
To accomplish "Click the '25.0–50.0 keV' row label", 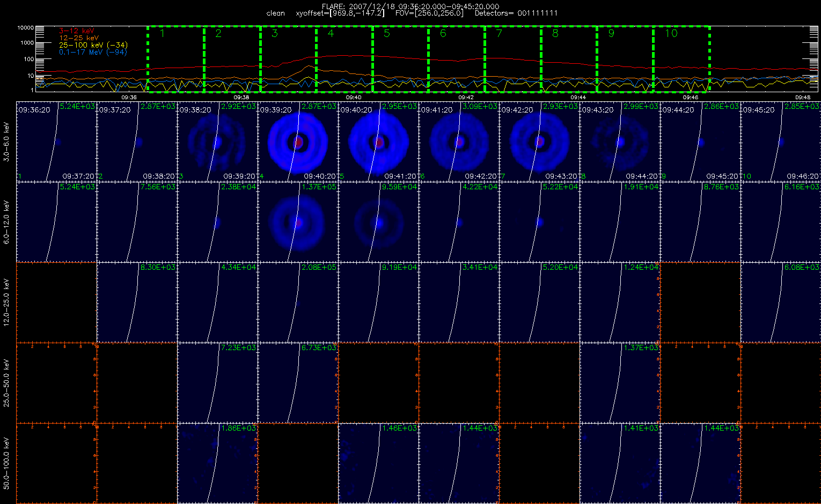I will point(6,383).
